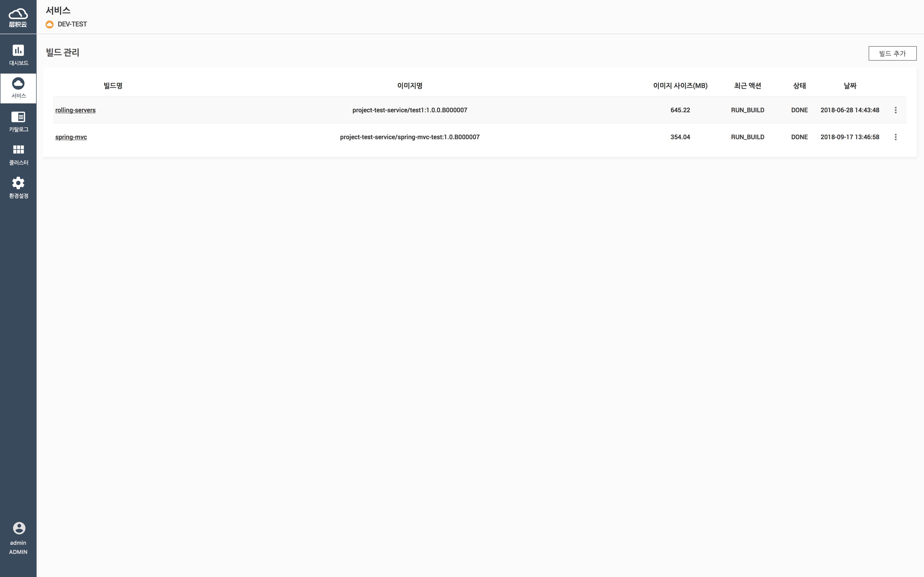The height and width of the screenshot is (577, 924).
Task: Click the admin user avatar icon
Action: [x=19, y=528]
